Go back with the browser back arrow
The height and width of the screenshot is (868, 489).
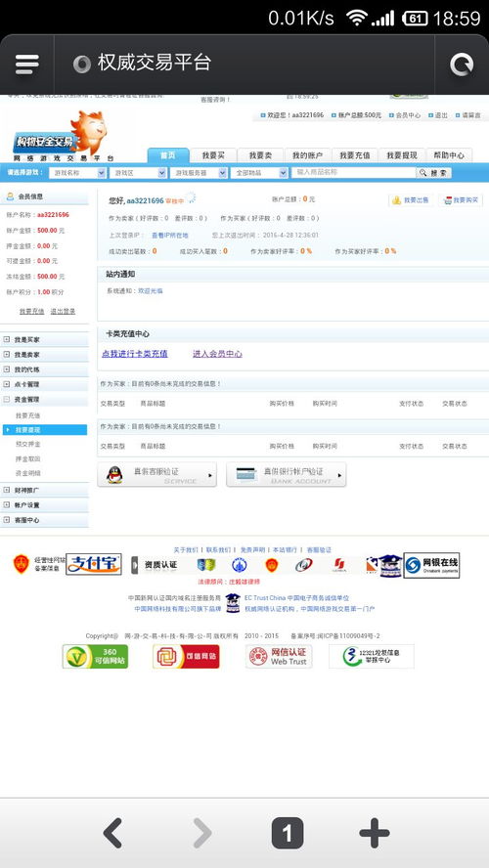click(113, 833)
